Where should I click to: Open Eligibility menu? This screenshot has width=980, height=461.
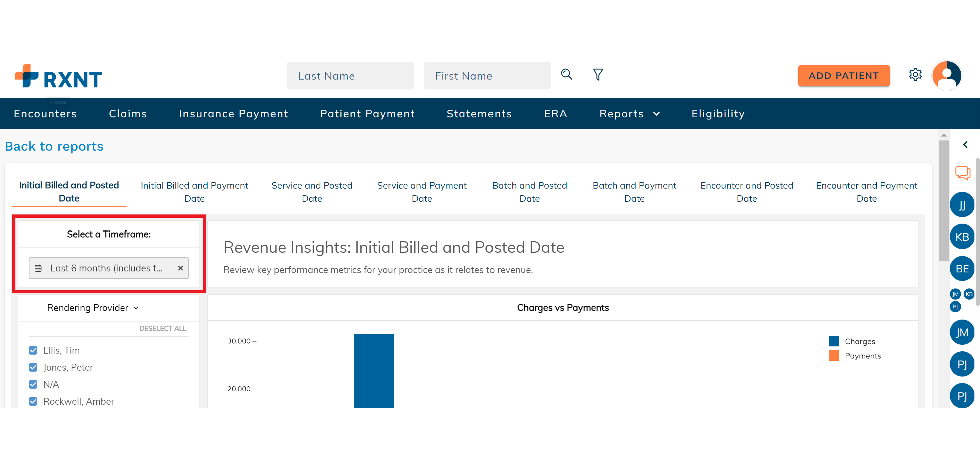point(718,114)
